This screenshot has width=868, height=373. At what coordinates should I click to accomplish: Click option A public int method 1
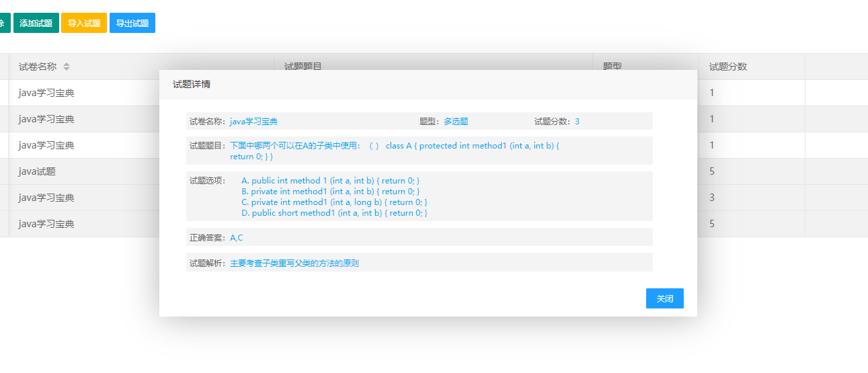tap(330, 181)
